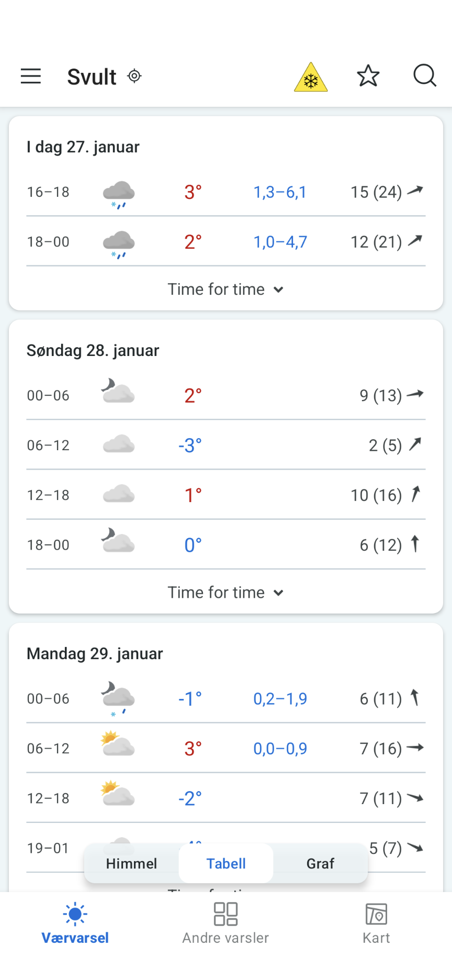Select the Tabell view
This screenshot has width=452, height=980.
tap(226, 863)
